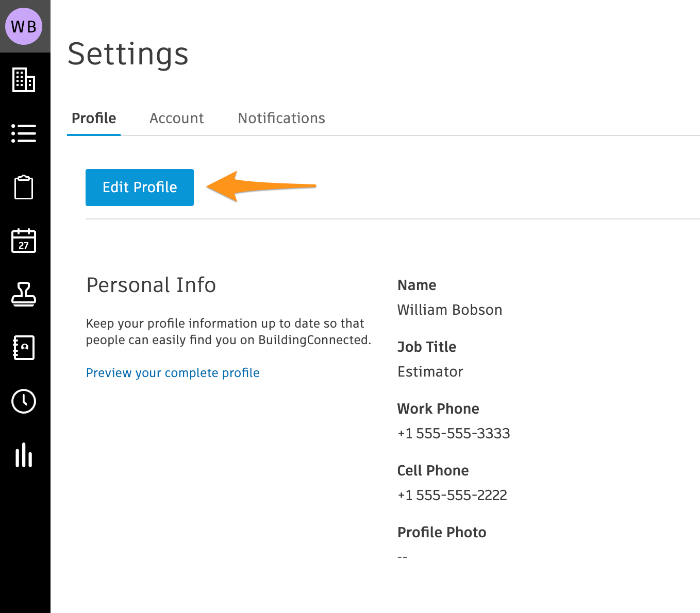Click the company building icon in sidebar
The width and height of the screenshot is (700, 613).
click(24, 80)
